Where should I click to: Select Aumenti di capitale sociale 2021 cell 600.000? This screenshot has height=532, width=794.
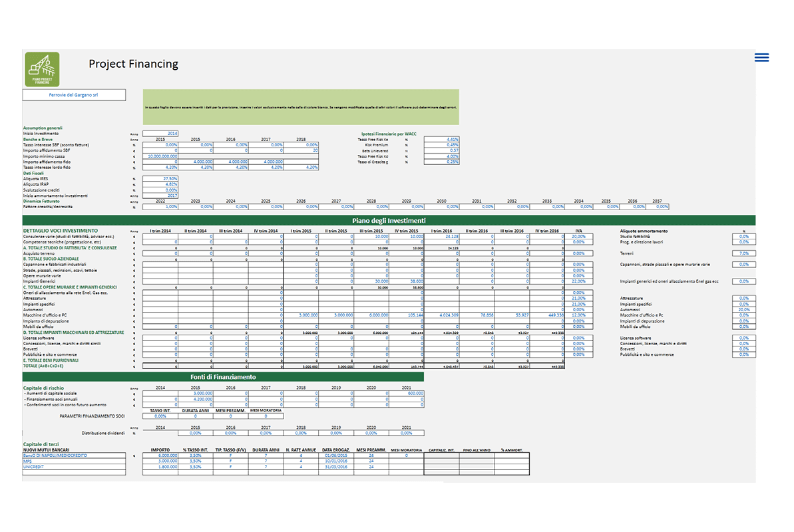click(x=407, y=393)
